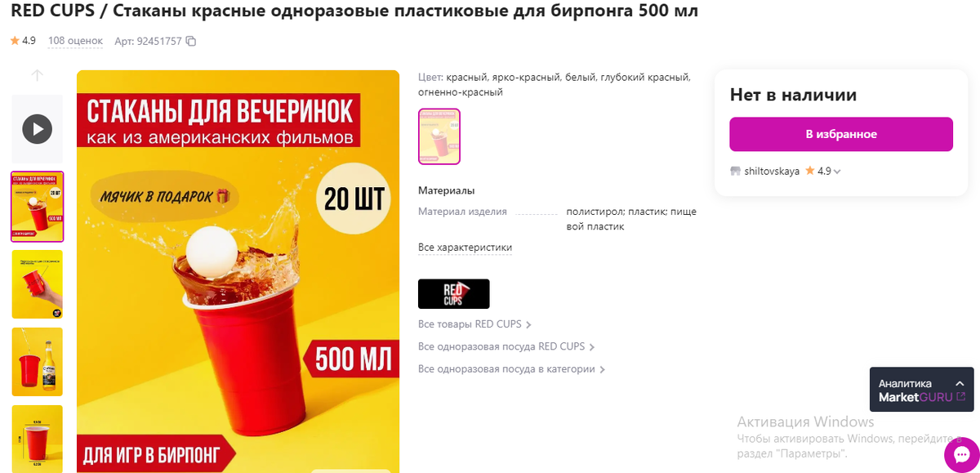Open the 108 оценок reviews link
Image resolution: width=980 pixels, height=473 pixels.
coord(75,41)
